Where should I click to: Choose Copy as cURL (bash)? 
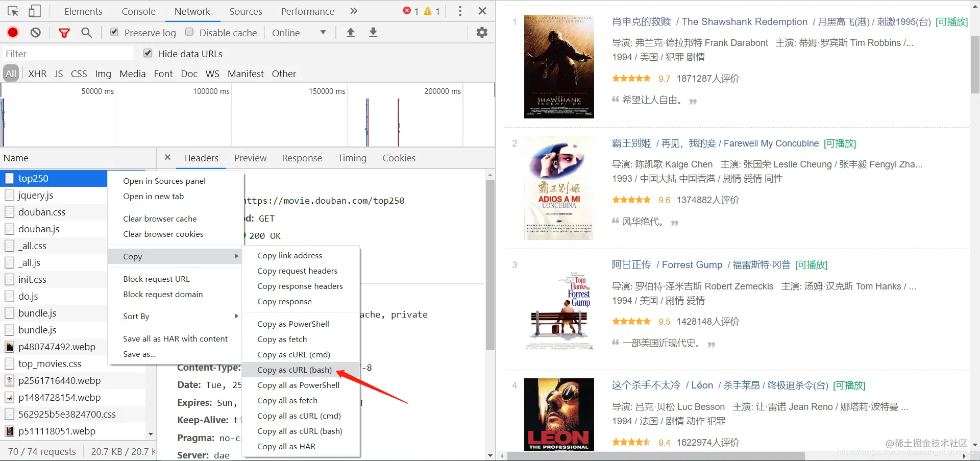(x=301, y=370)
